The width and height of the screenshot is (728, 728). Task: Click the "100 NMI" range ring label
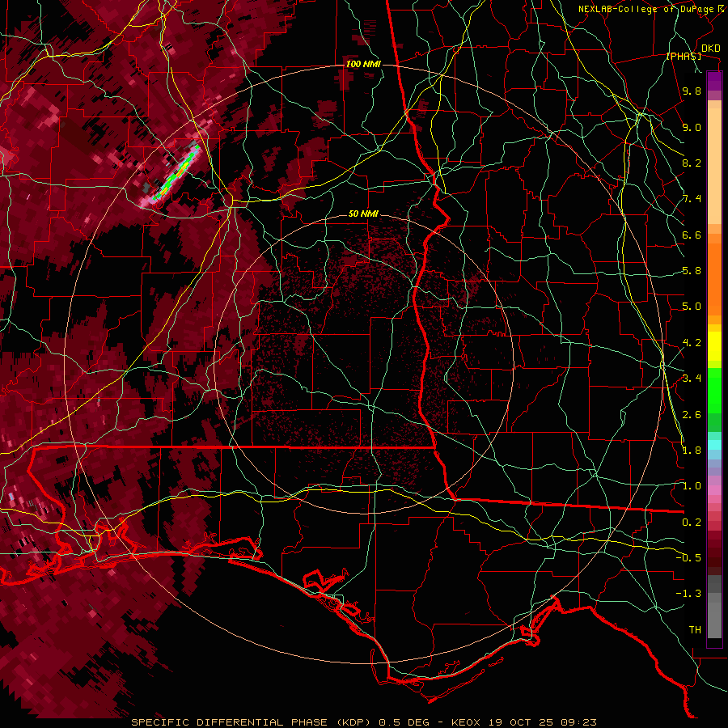(363, 64)
